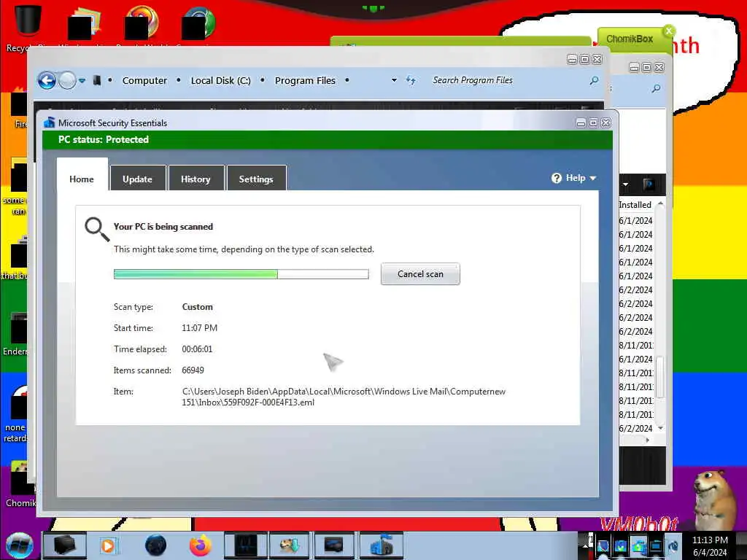Switch to the Home tab
The width and height of the screenshot is (747, 560).
click(82, 179)
